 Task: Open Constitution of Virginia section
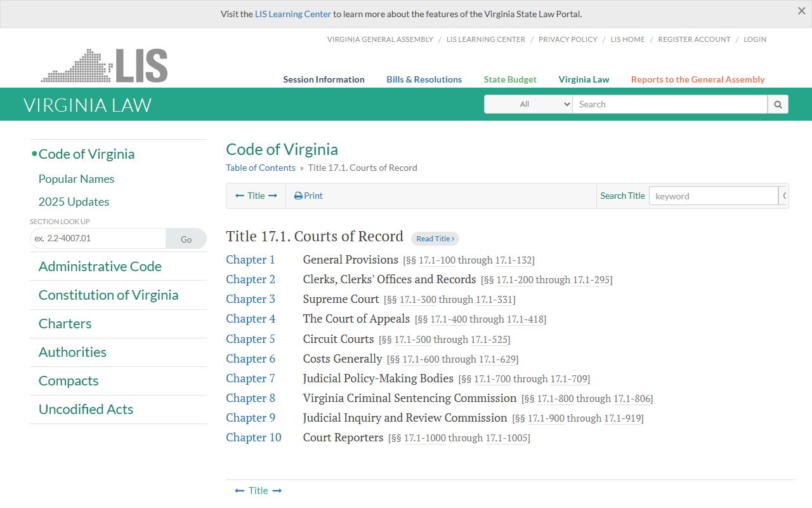tap(108, 295)
